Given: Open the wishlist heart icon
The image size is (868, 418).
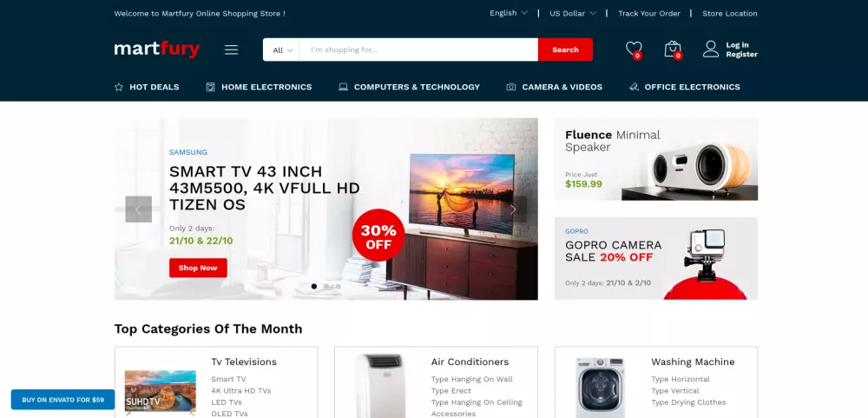Looking at the screenshot, I should coord(634,50).
